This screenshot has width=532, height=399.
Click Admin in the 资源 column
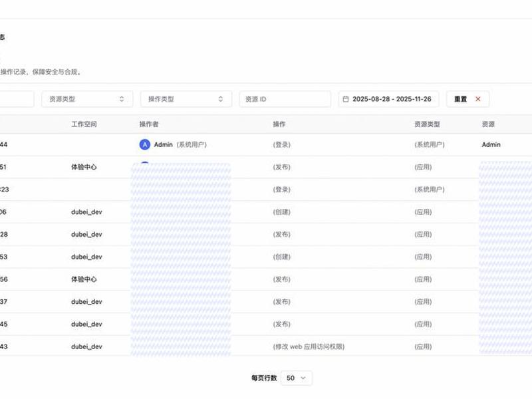[491, 144]
